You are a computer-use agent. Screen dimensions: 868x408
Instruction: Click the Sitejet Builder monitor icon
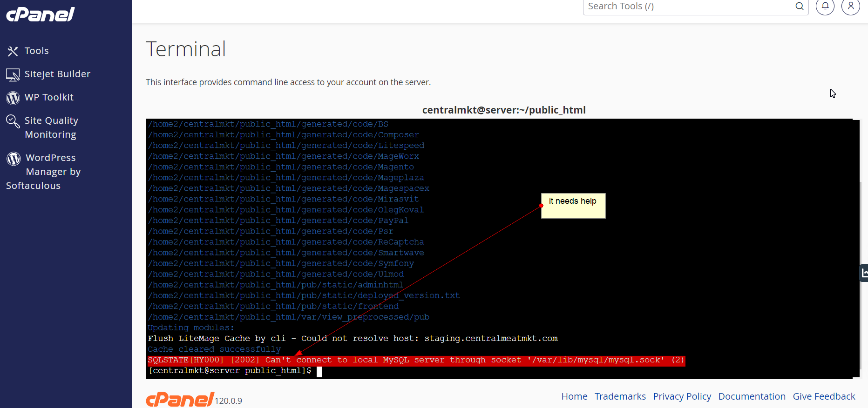point(13,74)
